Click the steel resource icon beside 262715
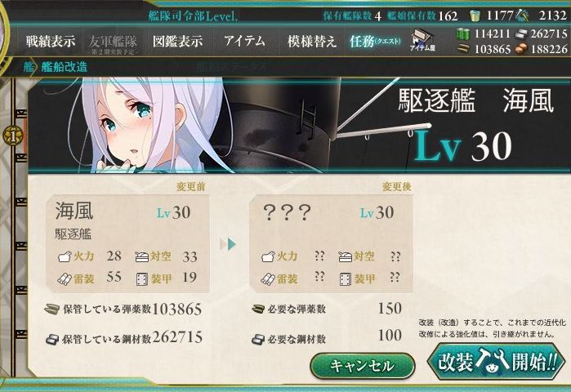The width and height of the screenshot is (571, 392). [520, 34]
